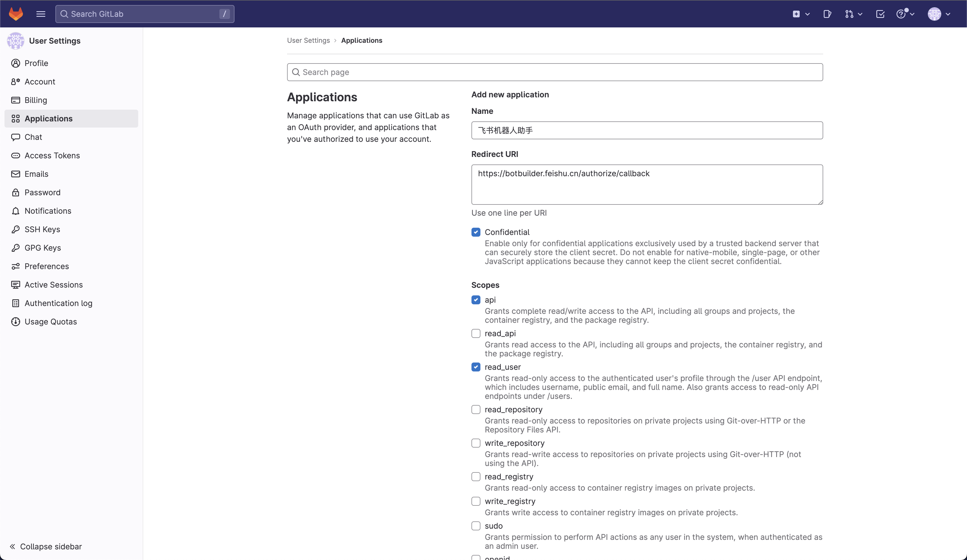The height and width of the screenshot is (560, 967).
Task: Enable the write_registry scope
Action: tap(476, 501)
